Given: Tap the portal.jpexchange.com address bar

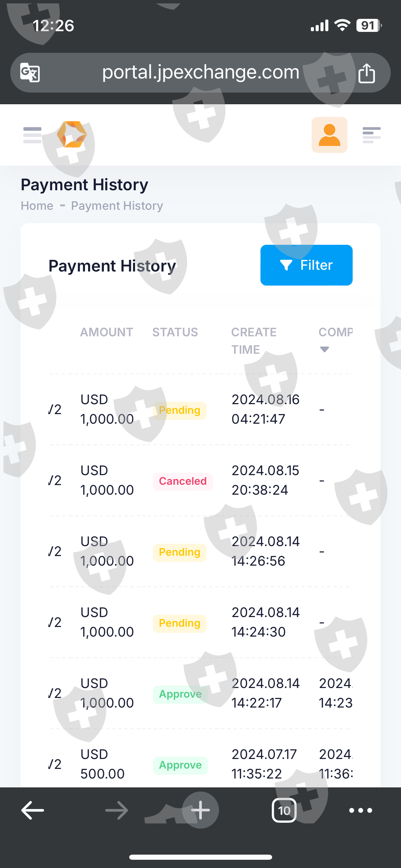Looking at the screenshot, I should pyautogui.click(x=200, y=73).
